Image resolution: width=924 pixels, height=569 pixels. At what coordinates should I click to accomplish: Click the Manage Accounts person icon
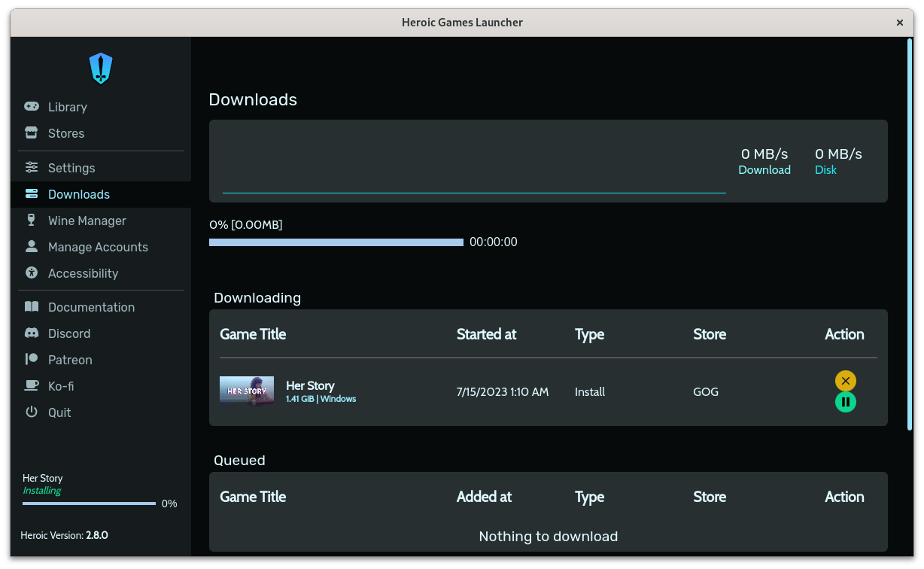click(x=32, y=246)
